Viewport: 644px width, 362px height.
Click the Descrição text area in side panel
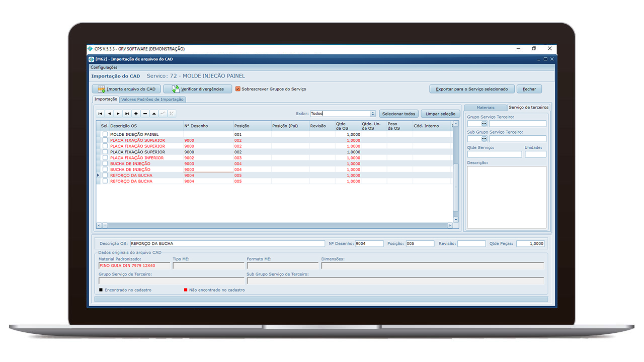tap(507, 197)
